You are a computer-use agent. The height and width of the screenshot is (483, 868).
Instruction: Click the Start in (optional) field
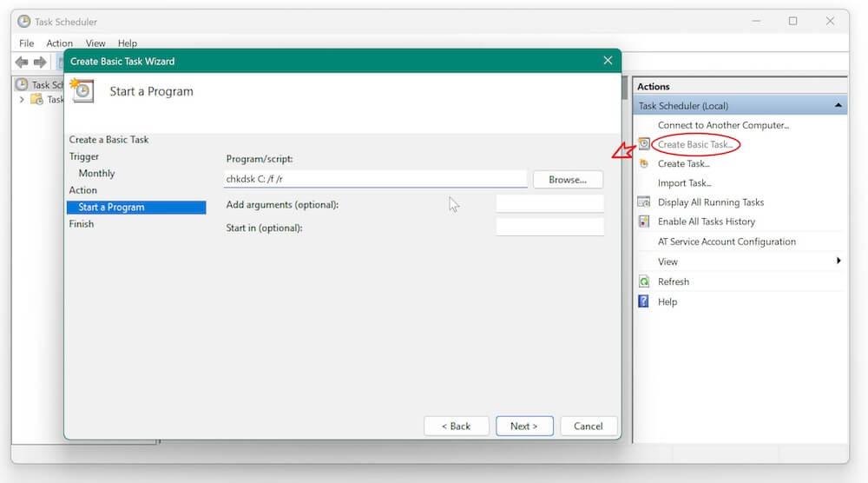coord(549,227)
